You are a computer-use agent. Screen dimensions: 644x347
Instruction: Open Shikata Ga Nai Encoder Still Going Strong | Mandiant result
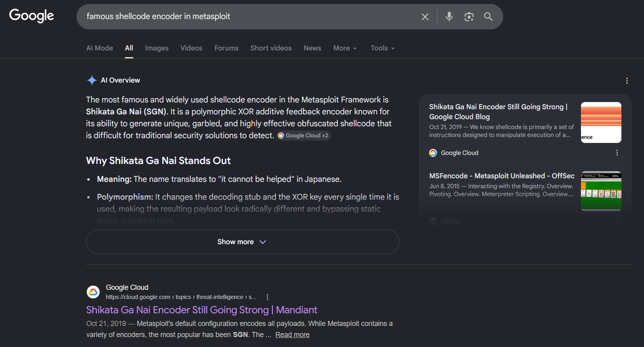pos(201,310)
